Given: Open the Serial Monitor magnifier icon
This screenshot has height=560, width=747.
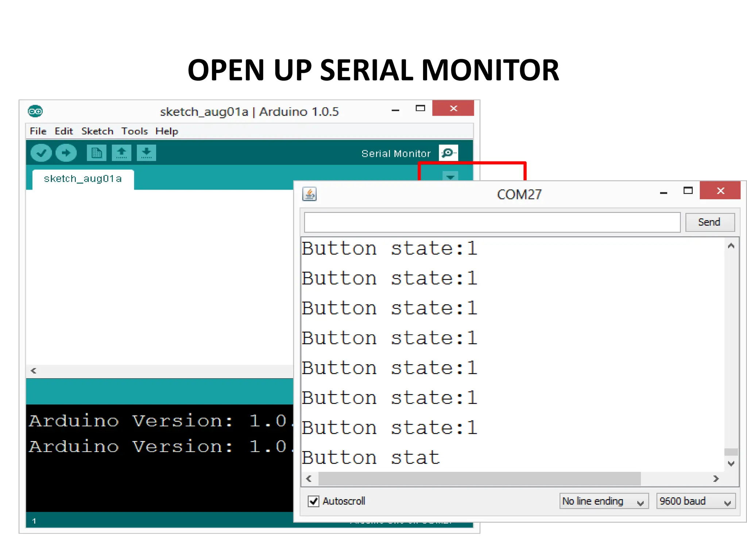Looking at the screenshot, I should click(x=448, y=153).
